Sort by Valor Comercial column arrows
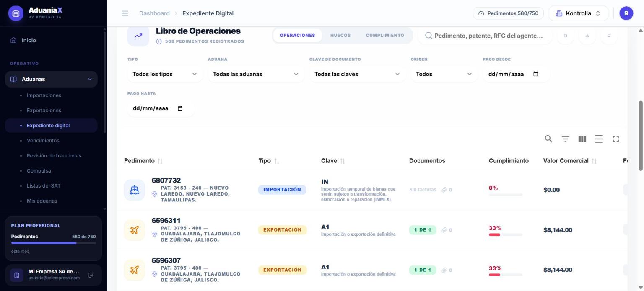Image resolution: width=644 pixels, height=291 pixels. point(594,161)
